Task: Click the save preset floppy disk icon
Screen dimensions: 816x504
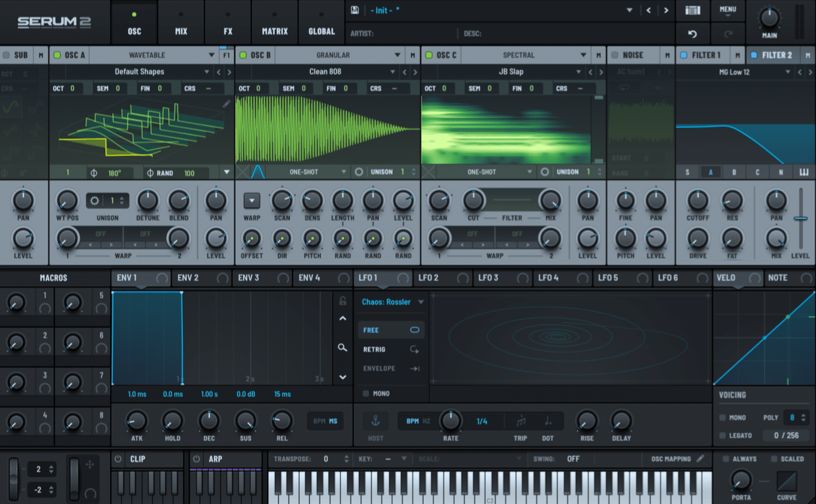Action: click(x=355, y=10)
